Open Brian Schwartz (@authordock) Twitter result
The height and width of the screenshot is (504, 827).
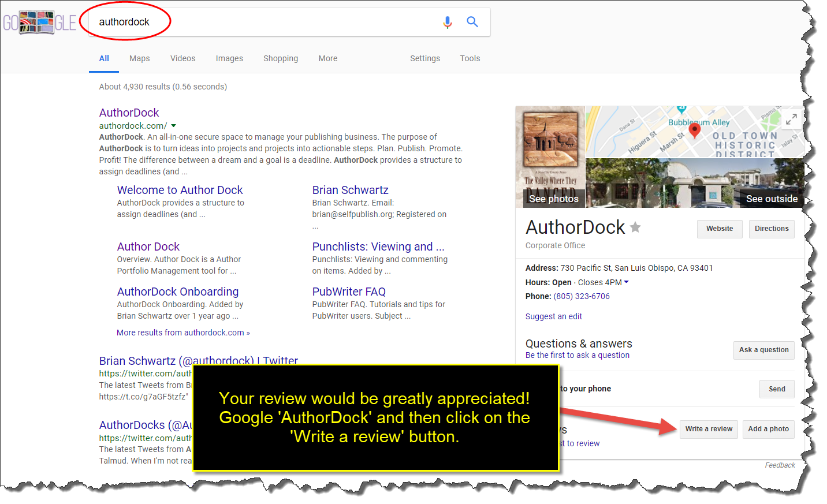(199, 361)
